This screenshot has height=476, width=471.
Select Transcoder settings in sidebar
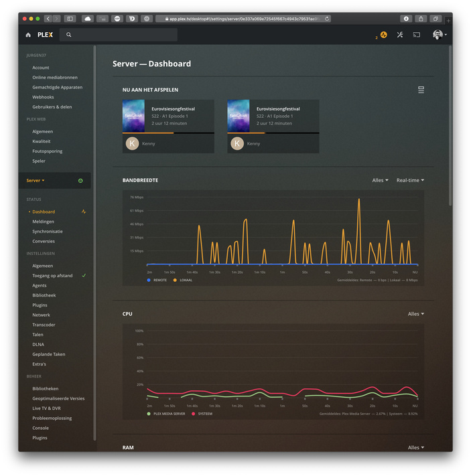44,325
